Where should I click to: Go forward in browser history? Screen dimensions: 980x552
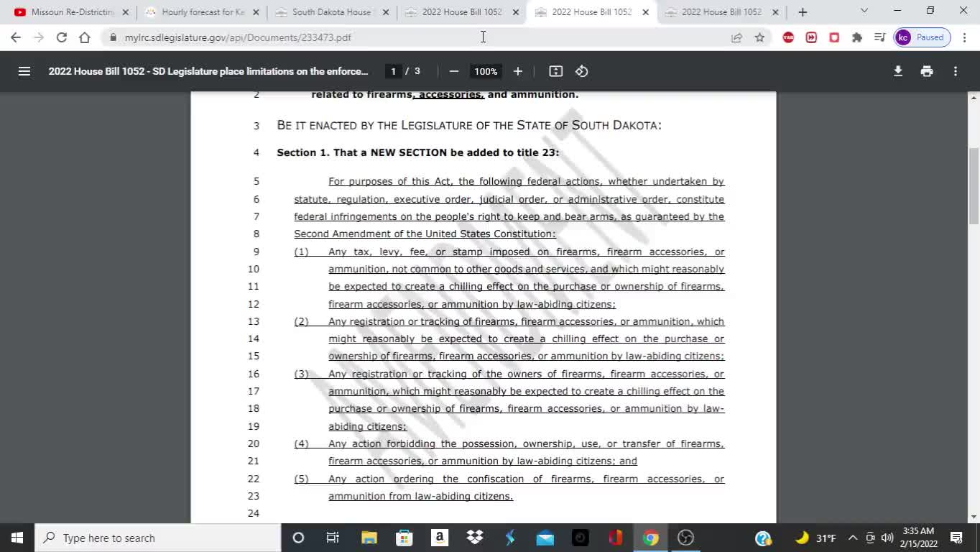click(39, 37)
